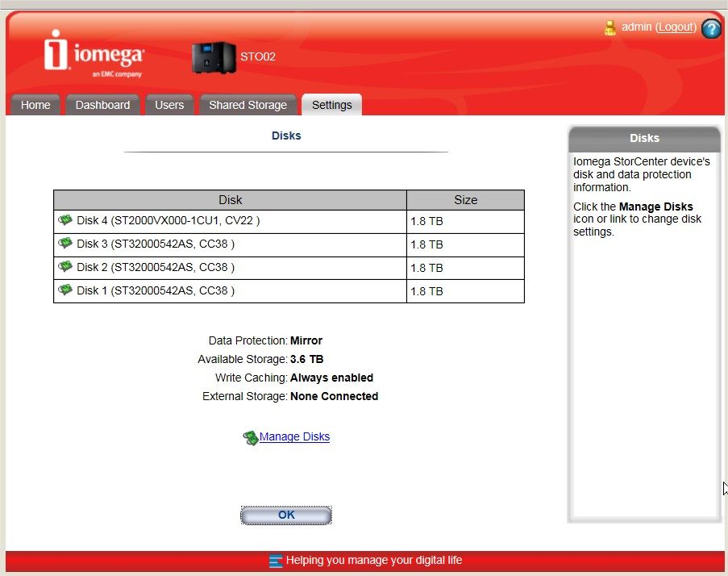Click the 1.8 TB size for Disk 2
Screen dimensions: 728x576
click(426, 268)
